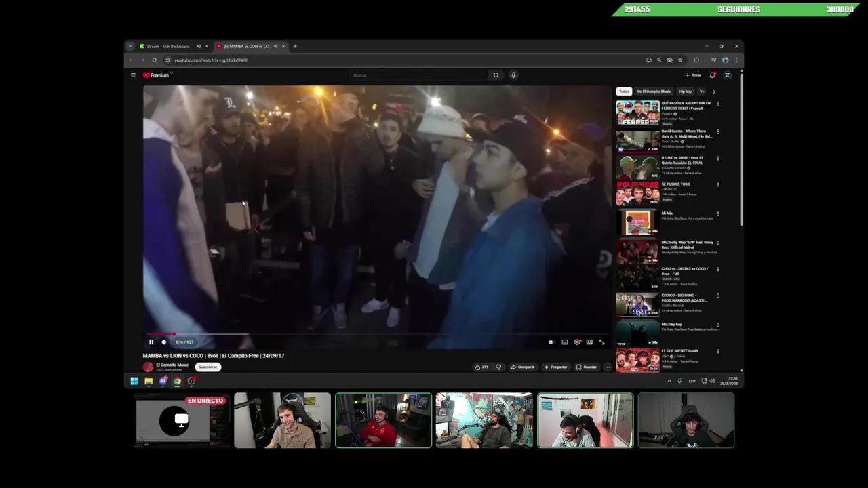Expand the system tray hidden icons arrow
The image size is (868, 488).
click(669, 381)
